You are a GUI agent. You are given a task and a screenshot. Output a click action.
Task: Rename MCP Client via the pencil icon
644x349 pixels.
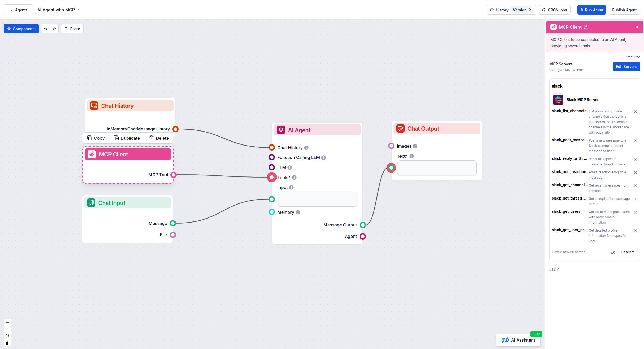[586, 27]
